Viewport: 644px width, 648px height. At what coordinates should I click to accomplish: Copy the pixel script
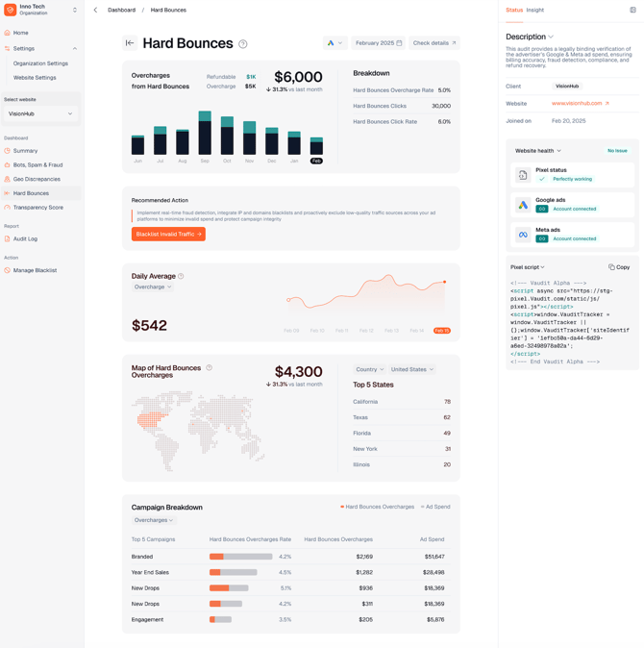(x=619, y=267)
